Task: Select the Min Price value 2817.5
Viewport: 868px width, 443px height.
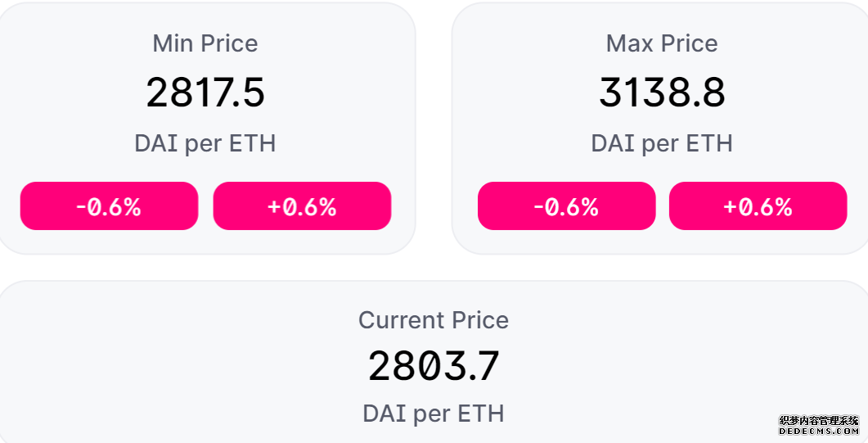Action: [x=205, y=92]
